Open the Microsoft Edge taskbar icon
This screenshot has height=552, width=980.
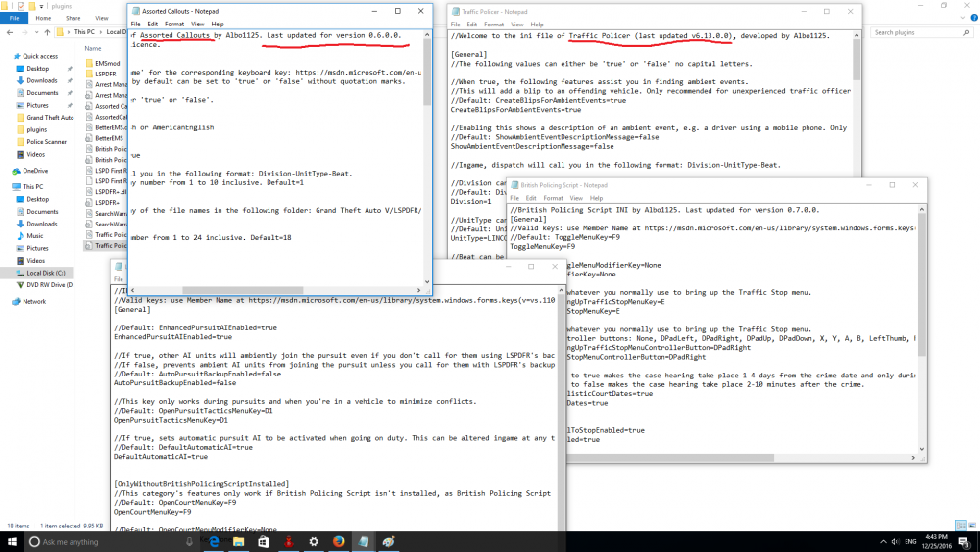tap(214, 541)
